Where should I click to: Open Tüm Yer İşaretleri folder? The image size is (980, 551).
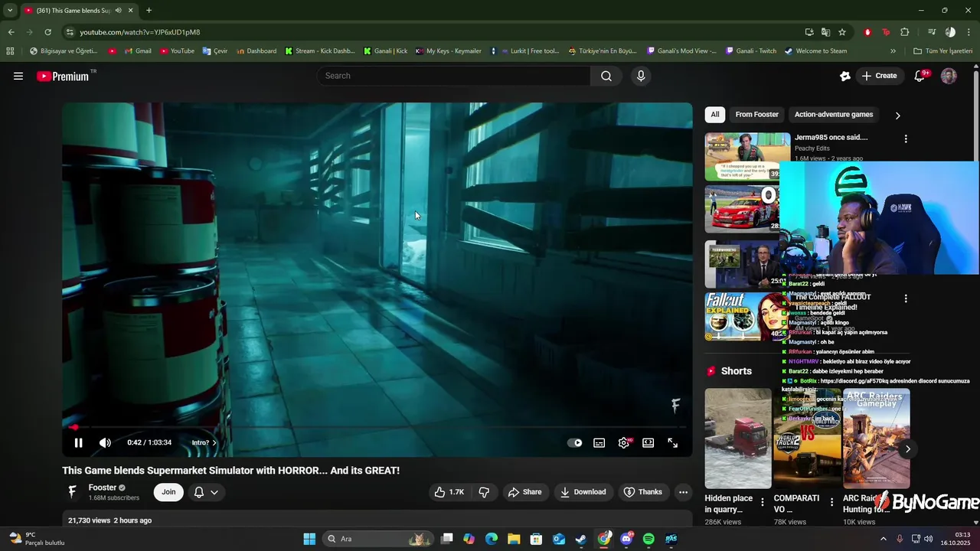pyautogui.click(x=942, y=51)
